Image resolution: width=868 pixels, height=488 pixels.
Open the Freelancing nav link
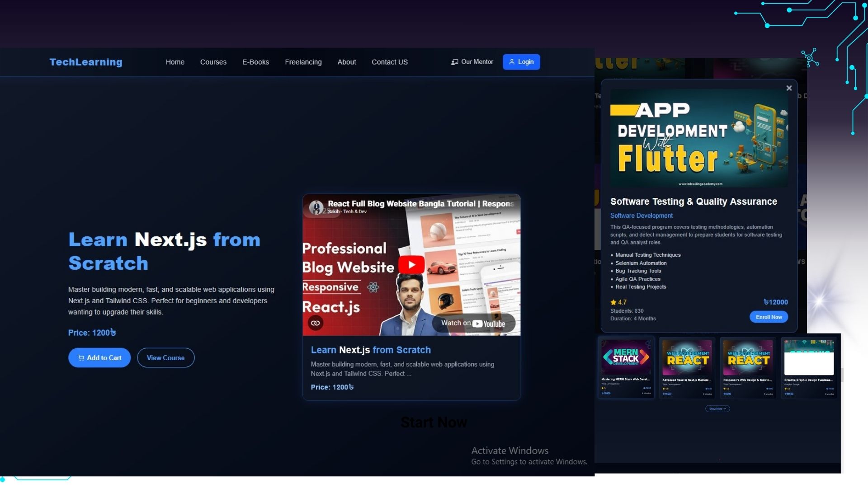303,62
